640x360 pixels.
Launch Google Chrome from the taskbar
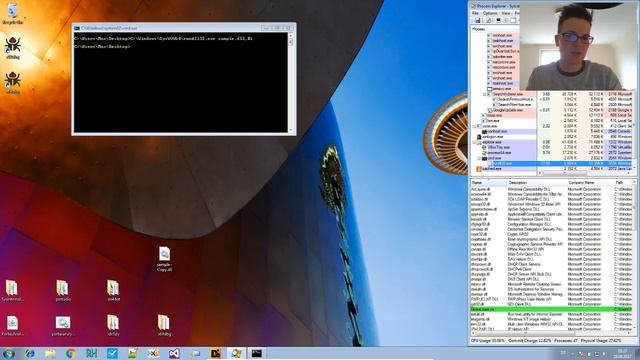tap(71, 353)
